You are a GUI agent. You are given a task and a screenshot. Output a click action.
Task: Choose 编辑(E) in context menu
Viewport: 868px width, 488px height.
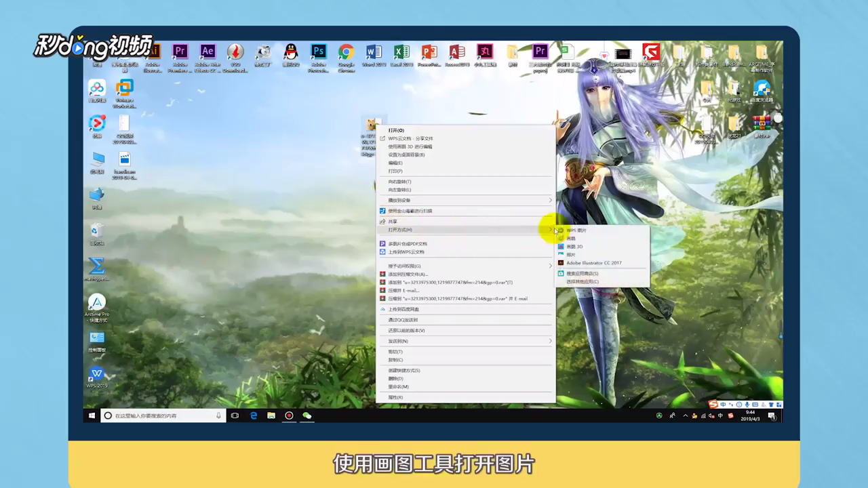(x=466, y=163)
